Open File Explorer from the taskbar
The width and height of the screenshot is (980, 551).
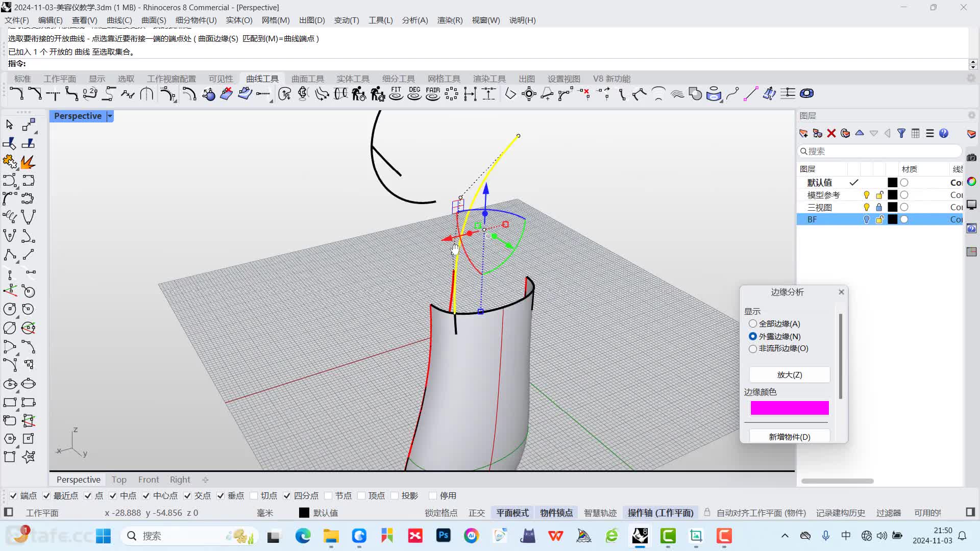pos(331,536)
